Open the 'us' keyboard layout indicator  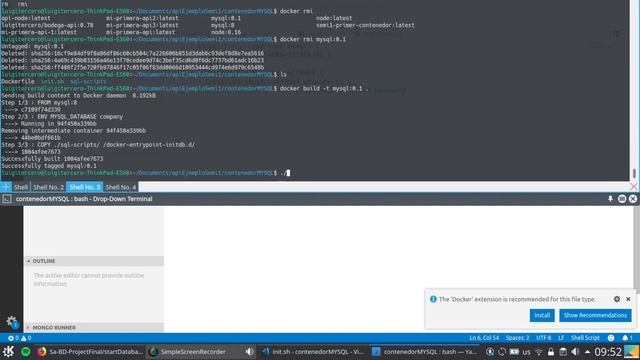pos(527,352)
